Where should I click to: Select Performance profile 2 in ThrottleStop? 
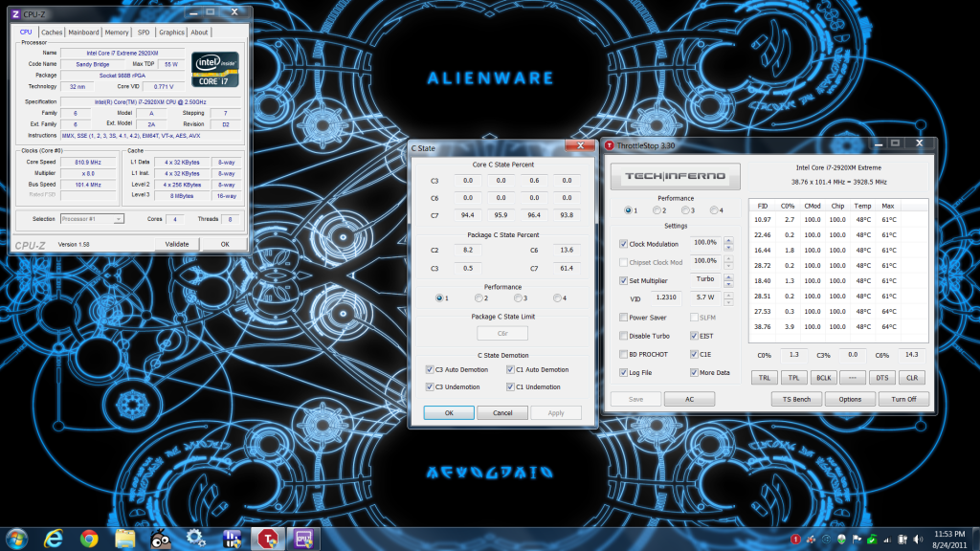657,210
